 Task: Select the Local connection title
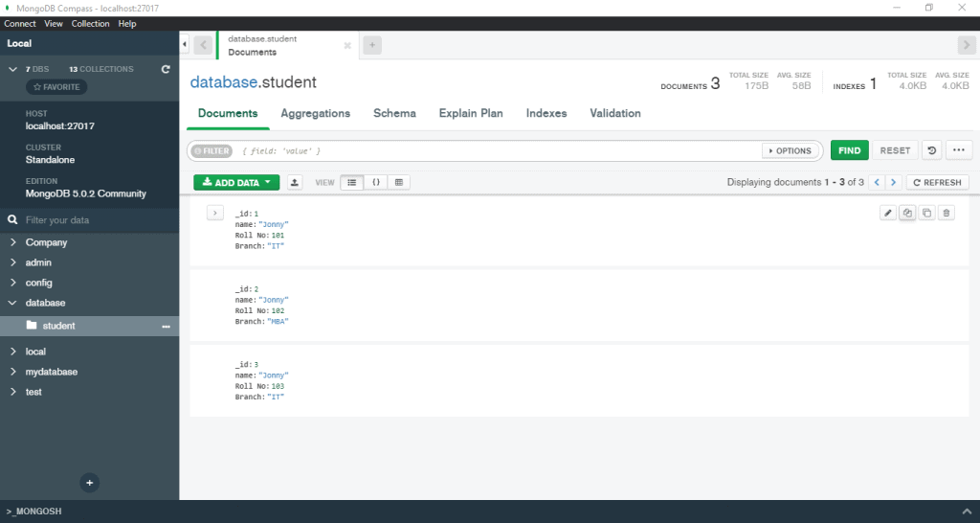pos(19,43)
